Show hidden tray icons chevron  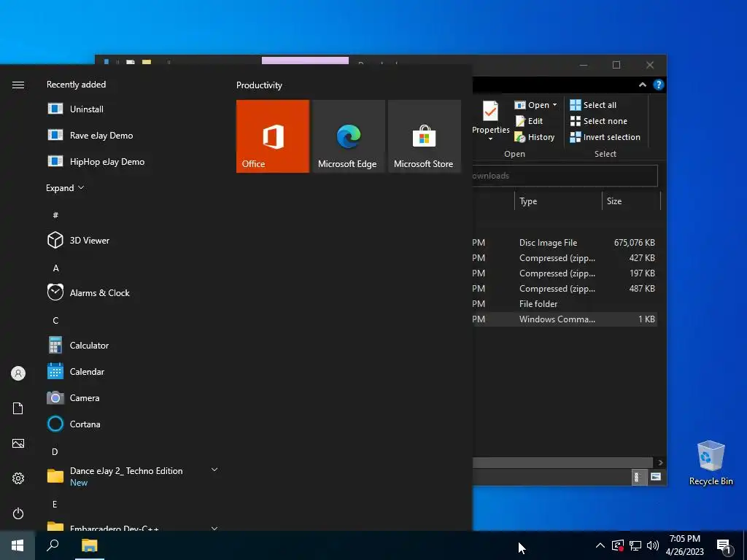point(600,545)
